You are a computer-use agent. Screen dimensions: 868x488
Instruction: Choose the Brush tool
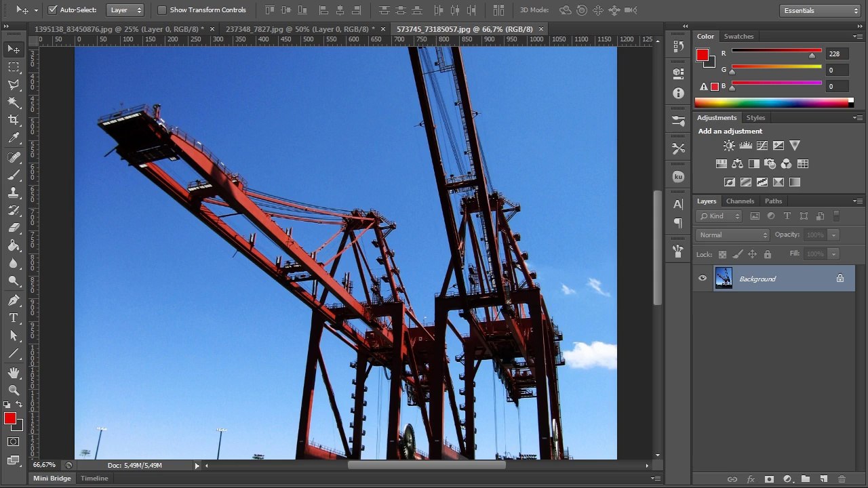[14, 175]
